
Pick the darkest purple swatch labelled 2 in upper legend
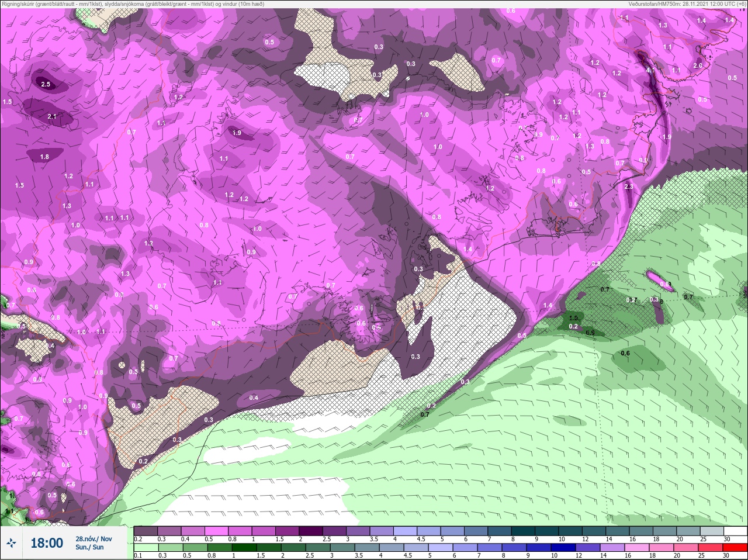point(310,531)
